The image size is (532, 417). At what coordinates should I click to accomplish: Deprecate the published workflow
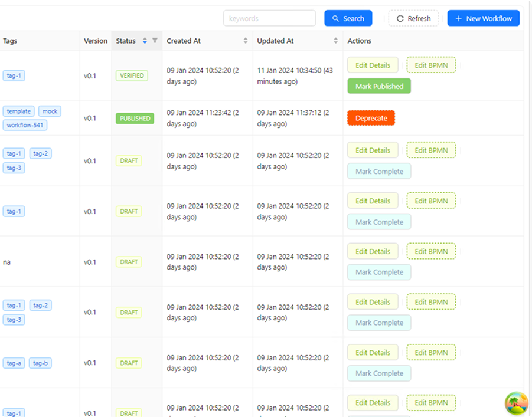371,118
